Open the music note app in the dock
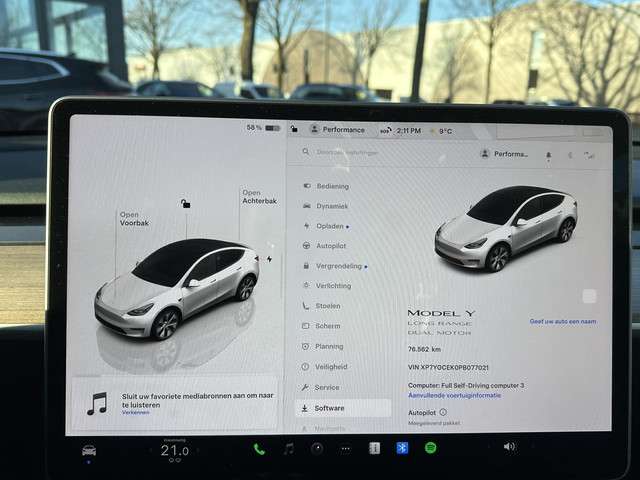Image resolution: width=640 pixels, height=480 pixels. click(288, 449)
